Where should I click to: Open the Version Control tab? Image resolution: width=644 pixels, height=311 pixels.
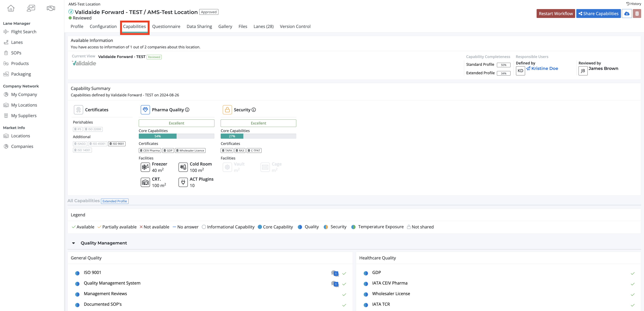(295, 26)
